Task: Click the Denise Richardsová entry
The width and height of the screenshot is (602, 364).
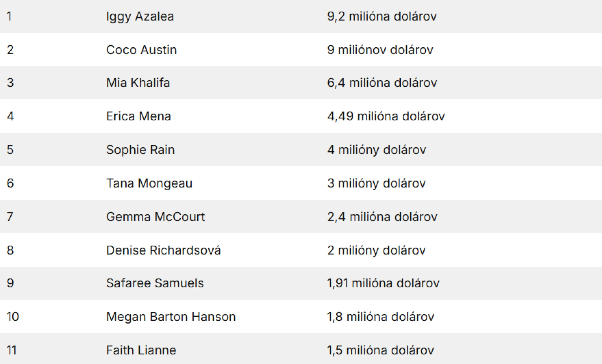Action: [163, 250]
